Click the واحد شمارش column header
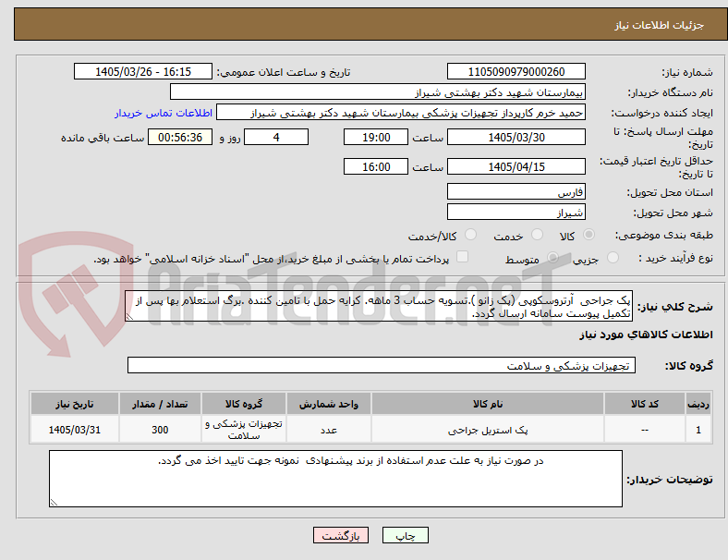This screenshot has height=560, width=728. click(x=329, y=404)
